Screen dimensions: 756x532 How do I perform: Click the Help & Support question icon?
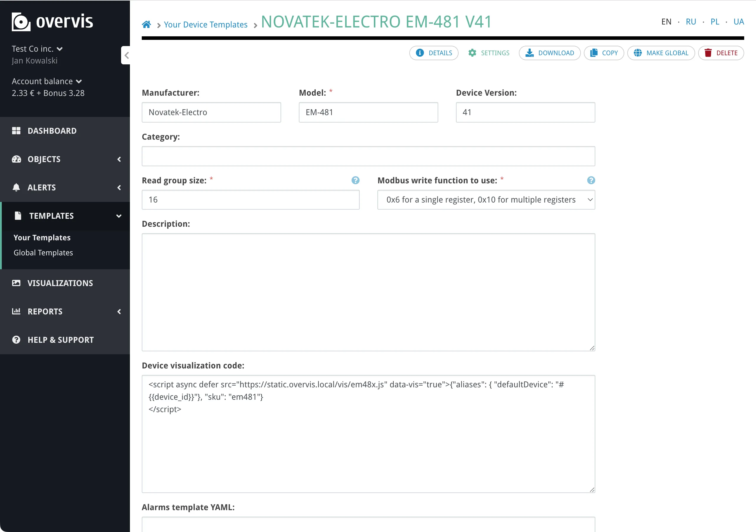pyautogui.click(x=16, y=340)
